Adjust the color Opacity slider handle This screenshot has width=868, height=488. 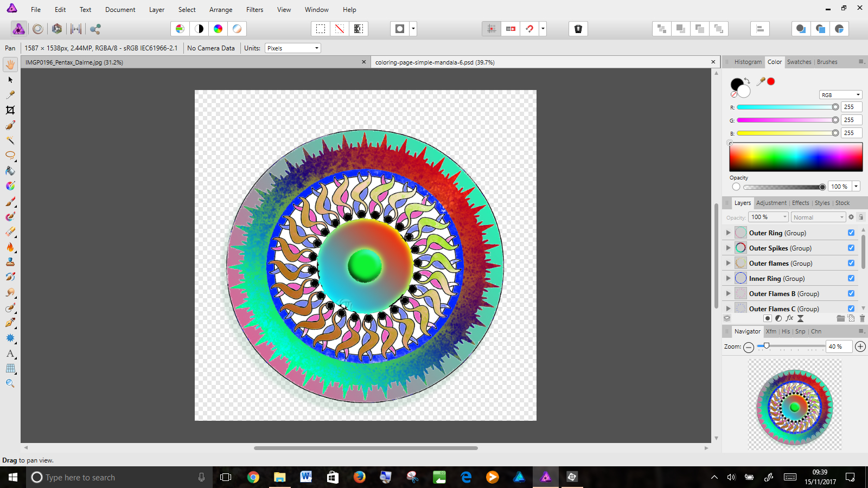(x=822, y=187)
